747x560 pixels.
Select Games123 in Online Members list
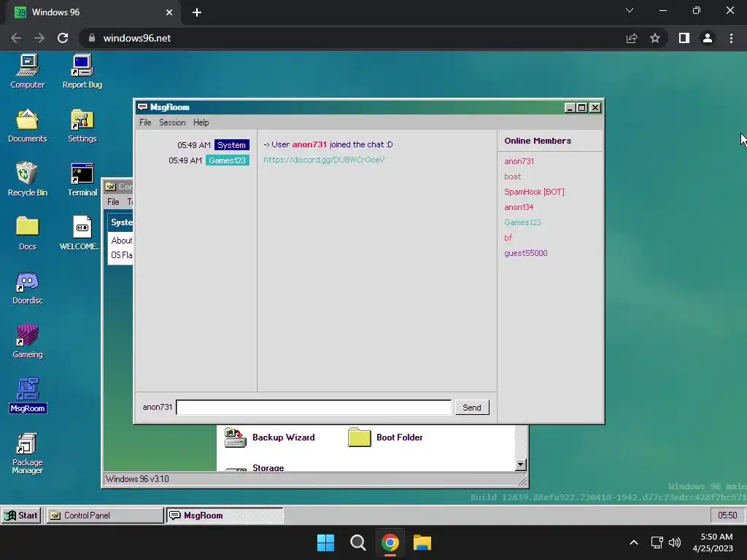522,222
